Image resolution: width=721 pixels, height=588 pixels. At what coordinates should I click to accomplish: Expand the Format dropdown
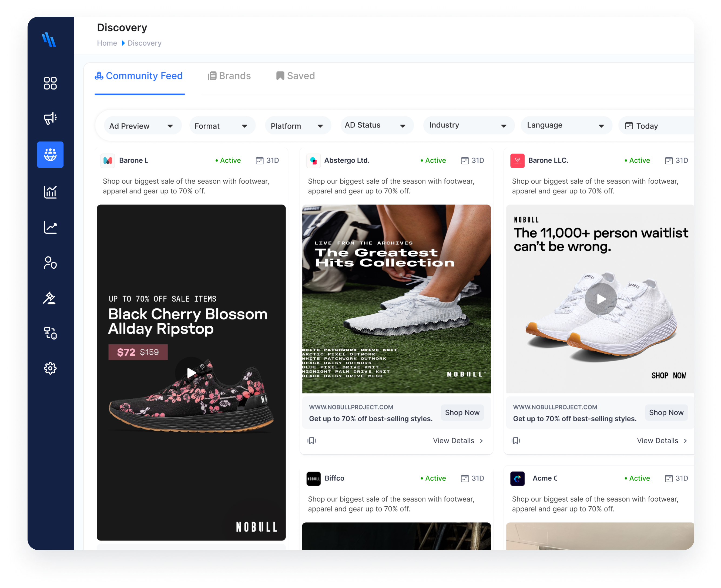coord(222,126)
